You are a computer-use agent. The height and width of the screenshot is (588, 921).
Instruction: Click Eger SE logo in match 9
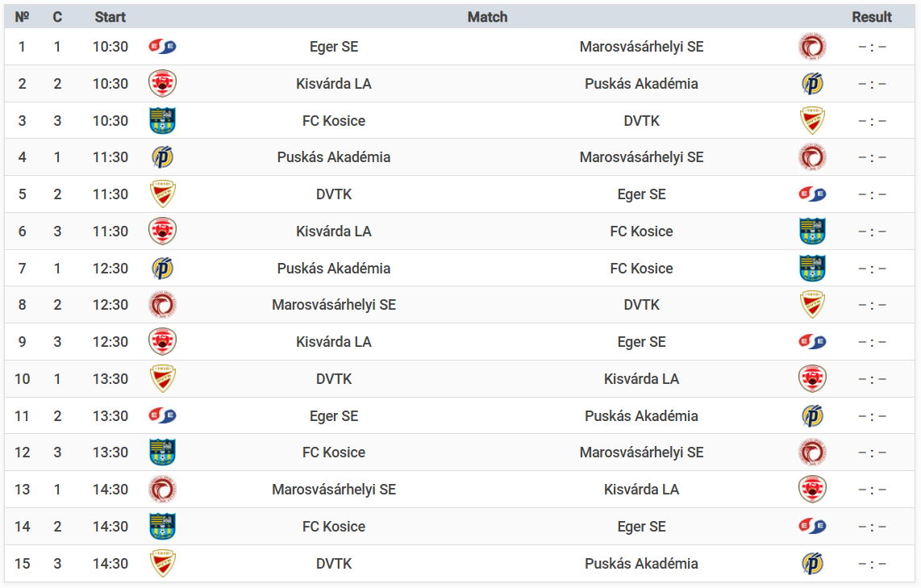tap(812, 341)
